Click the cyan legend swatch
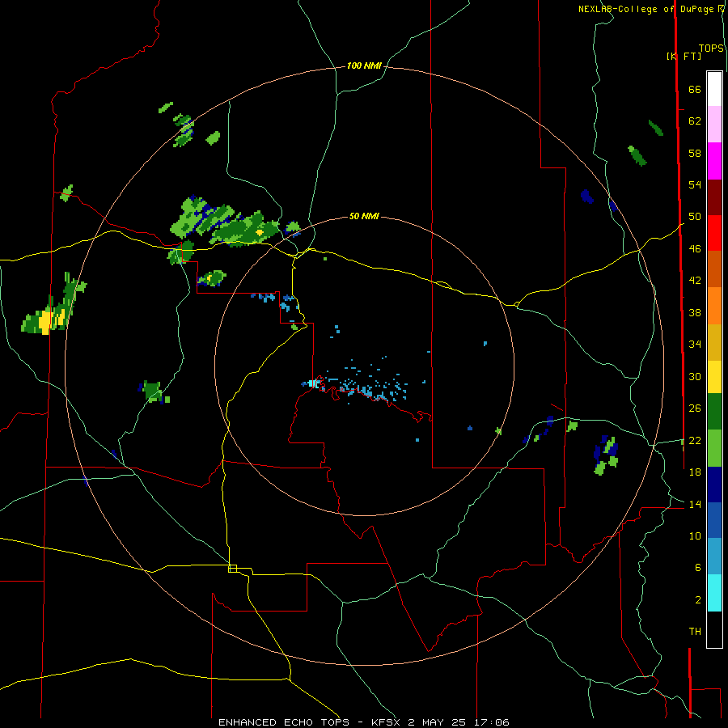 click(714, 593)
